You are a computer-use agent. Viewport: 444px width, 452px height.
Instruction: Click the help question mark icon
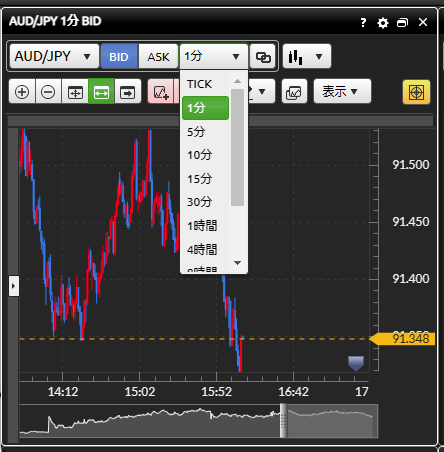click(363, 23)
